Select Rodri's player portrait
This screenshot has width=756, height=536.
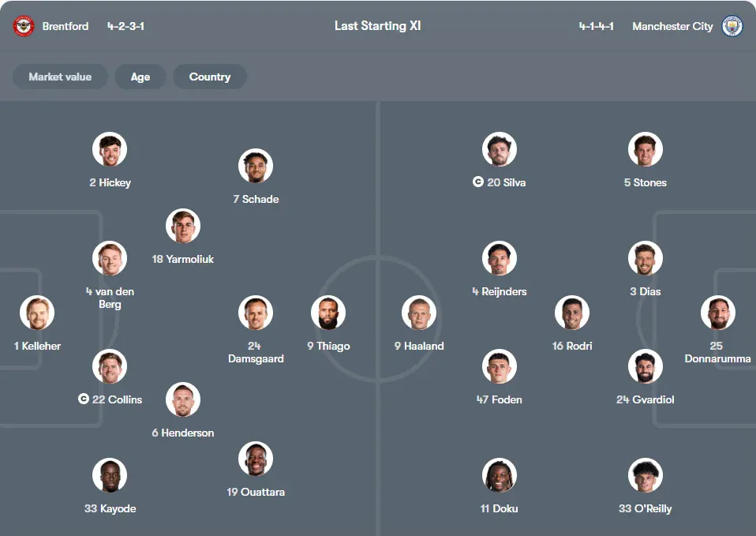[x=572, y=311]
